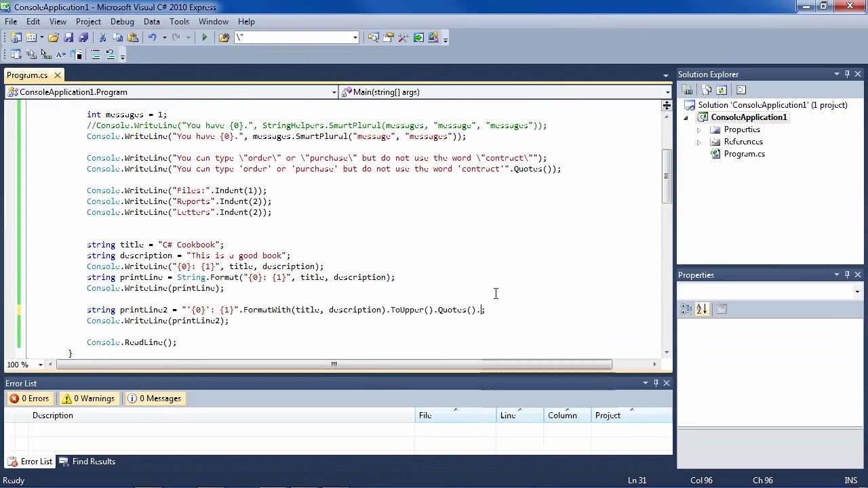Start debugging with the green play icon
Screen dimensions: 868x488
(x=204, y=38)
